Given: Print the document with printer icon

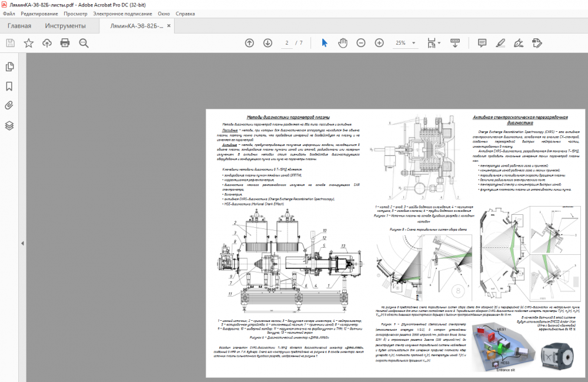Looking at the screenshot, I should (x=65, y=43).
